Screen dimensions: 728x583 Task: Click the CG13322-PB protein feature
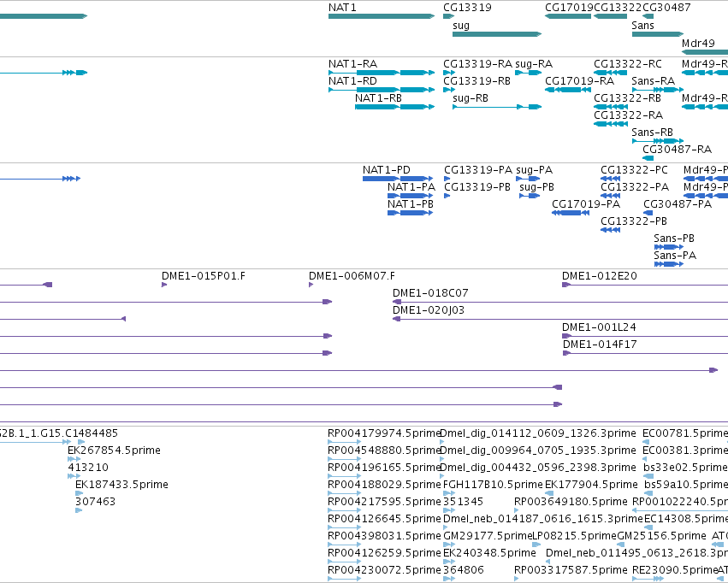[x=610, y=230]
